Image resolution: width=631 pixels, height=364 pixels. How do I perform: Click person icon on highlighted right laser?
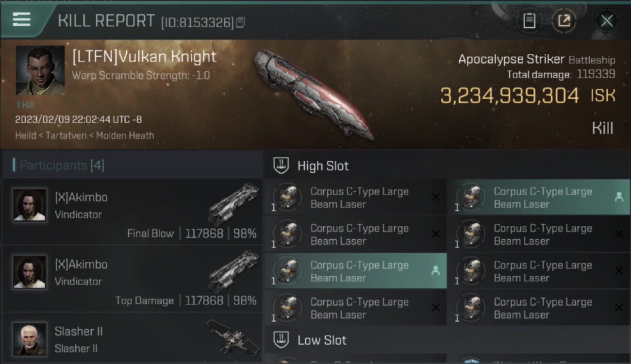point(618,197)
